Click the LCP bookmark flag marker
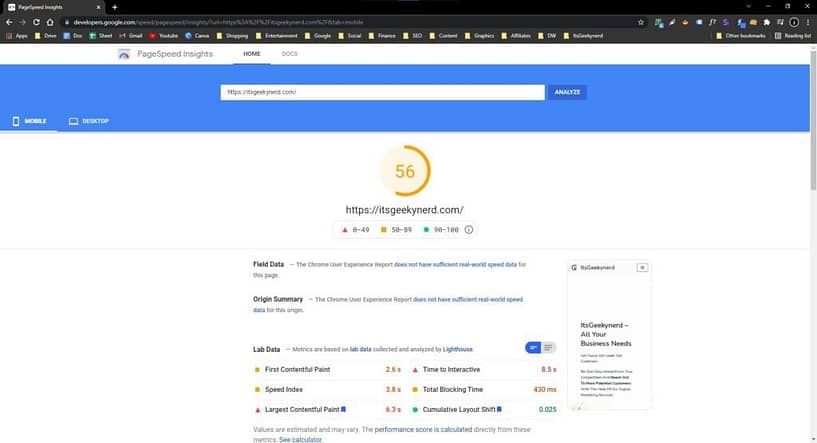Image resolution: width=817 pixels, height=443 pixels. (343, 410)
